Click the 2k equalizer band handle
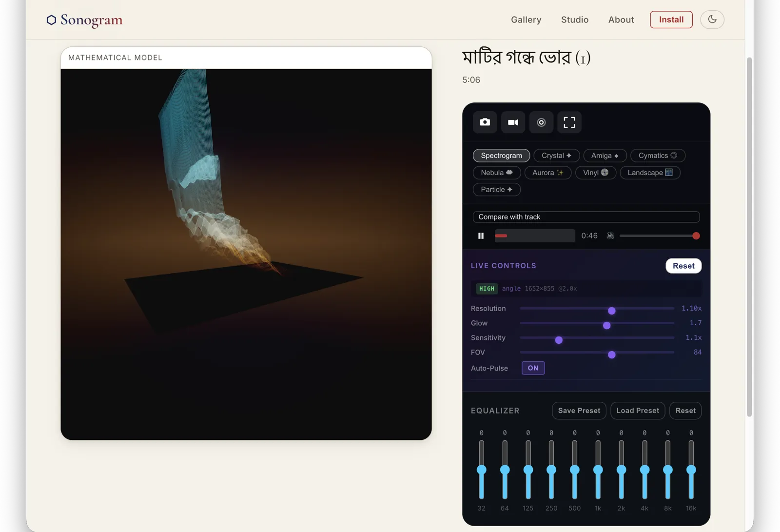780x532 pixels. pyautogui.click(x=621, y=470)
